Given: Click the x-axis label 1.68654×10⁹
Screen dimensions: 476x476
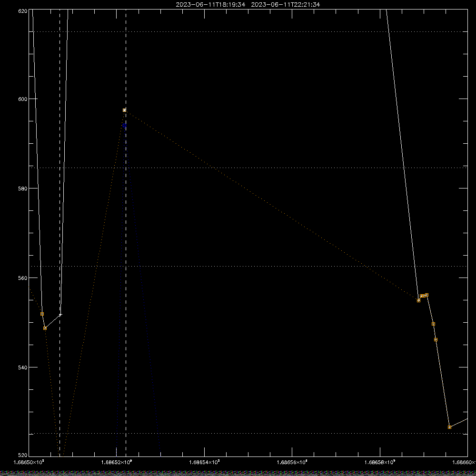Looking at the screenshot, I should tap(204, 462).
